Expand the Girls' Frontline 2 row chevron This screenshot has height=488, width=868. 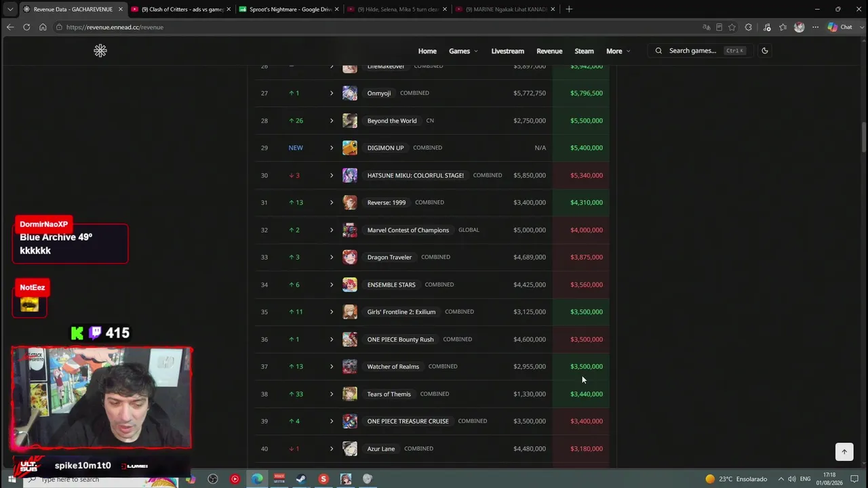point(332,312)
